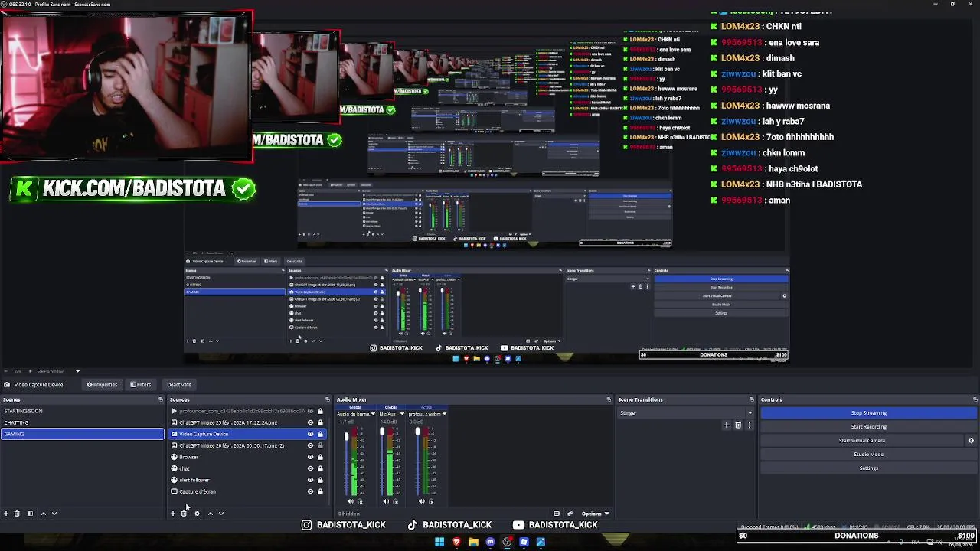Screen dimensions: 980x551
Task: Move the source up in the Sources toolbar
Action: point(210,514)
